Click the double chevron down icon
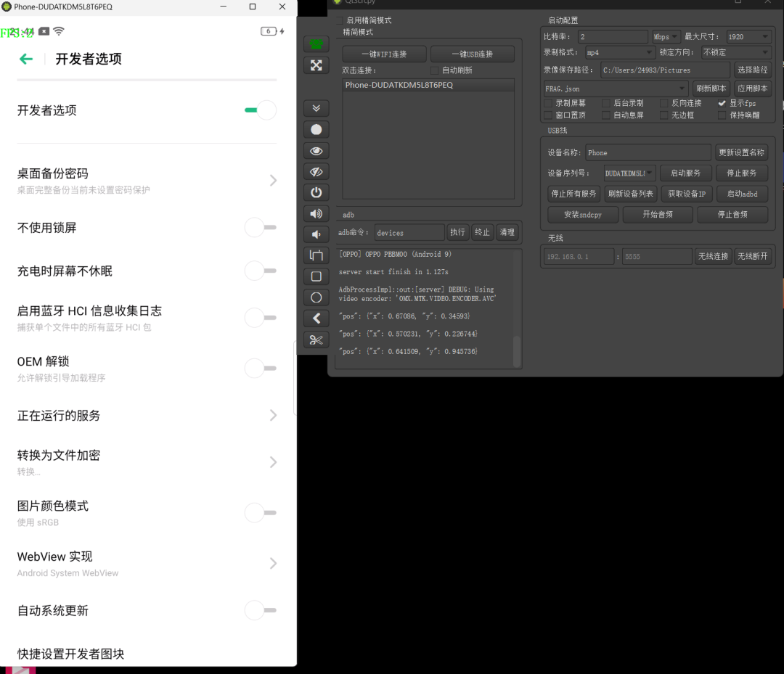Image resolution: width=784 pixels, height=674 pixels. (x=316, y=108)
